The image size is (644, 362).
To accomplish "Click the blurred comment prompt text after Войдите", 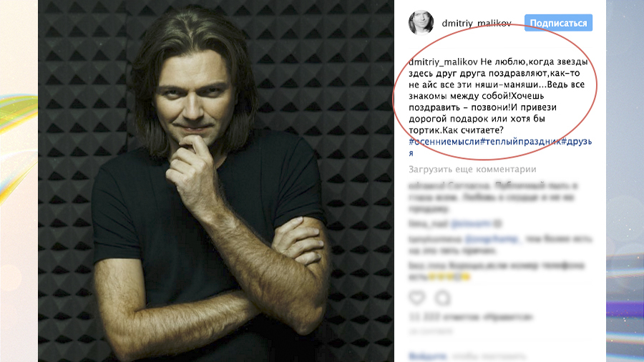I will click(x=489, y=356).
